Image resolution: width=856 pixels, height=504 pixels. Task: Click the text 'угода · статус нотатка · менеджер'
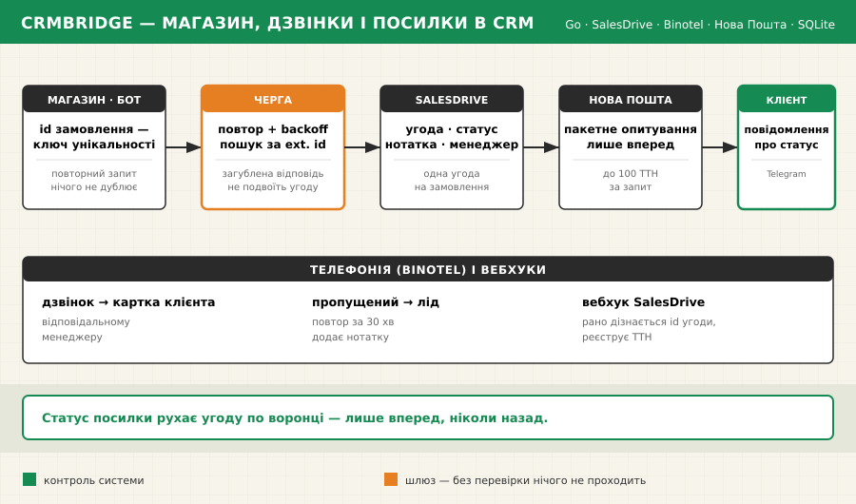(452, 137)
